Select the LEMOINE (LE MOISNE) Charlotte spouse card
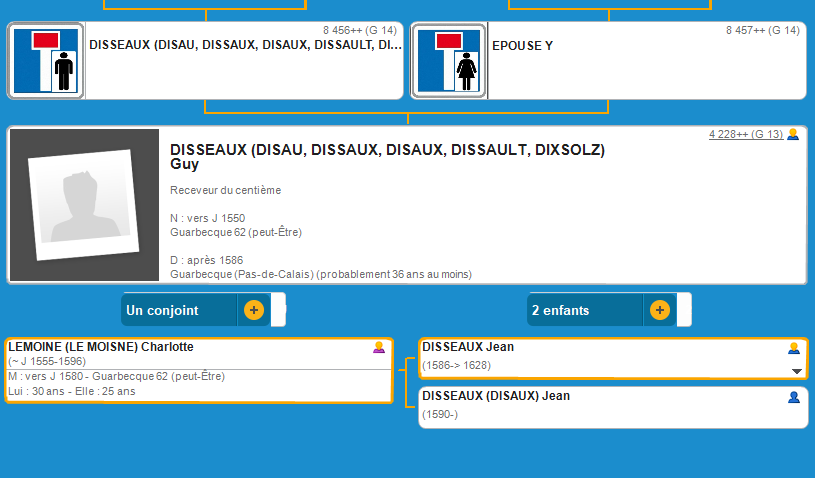Viewport: 815px width, 478px height. (x=198, y=370)
